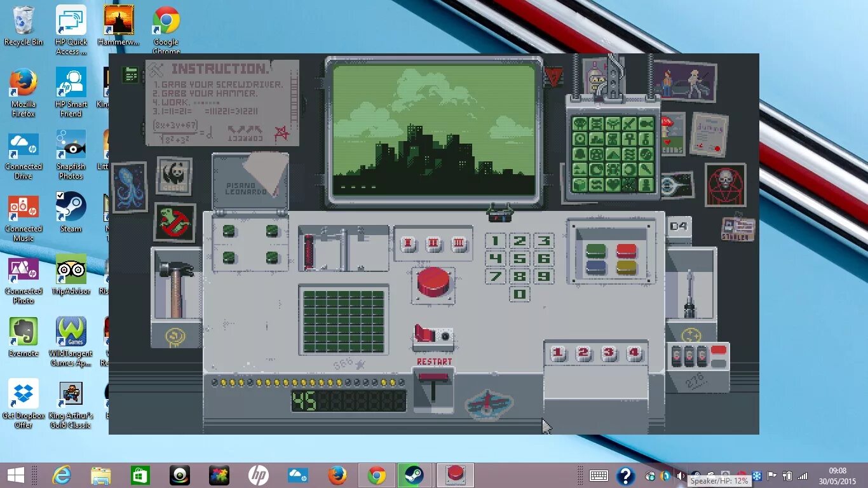Select the ankh symbol tile
Viewport: 868px width, 488px height.
click(630, 139)
